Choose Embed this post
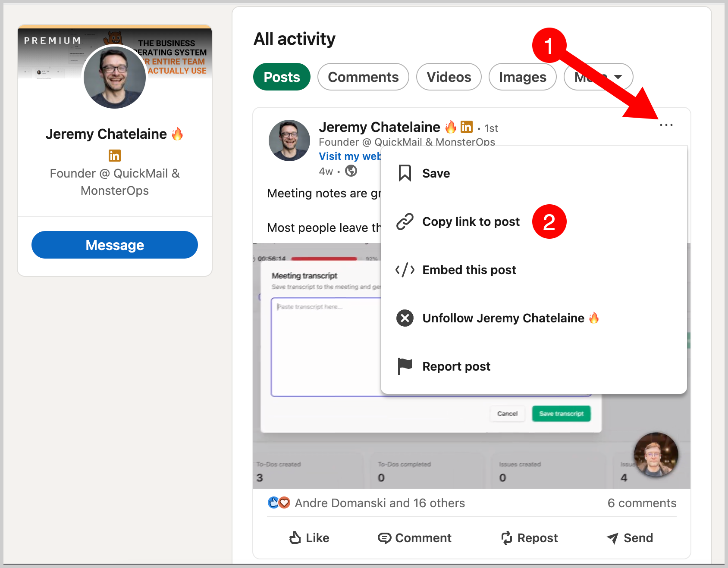The height and width of the screenshot is (568, 728). (x=533, y=270)
